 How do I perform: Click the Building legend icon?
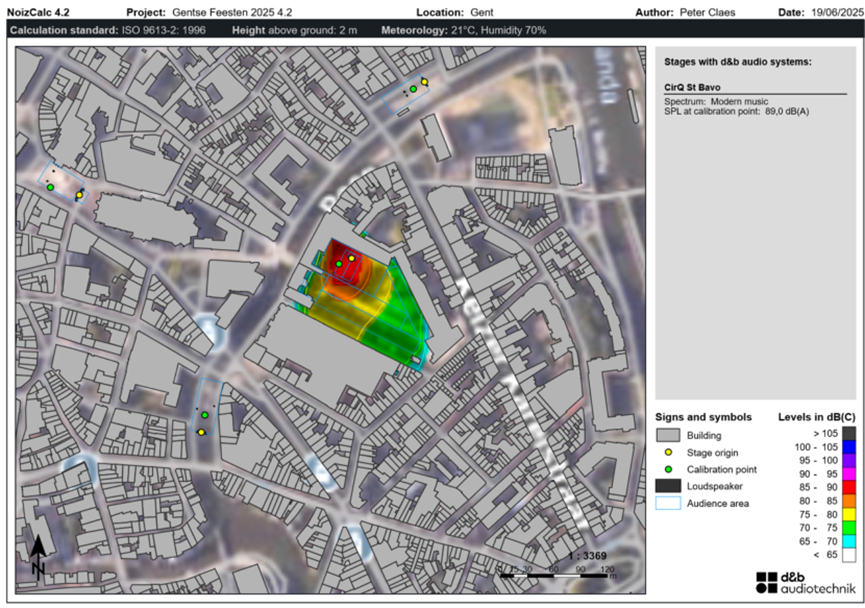[x=668, y=435]
